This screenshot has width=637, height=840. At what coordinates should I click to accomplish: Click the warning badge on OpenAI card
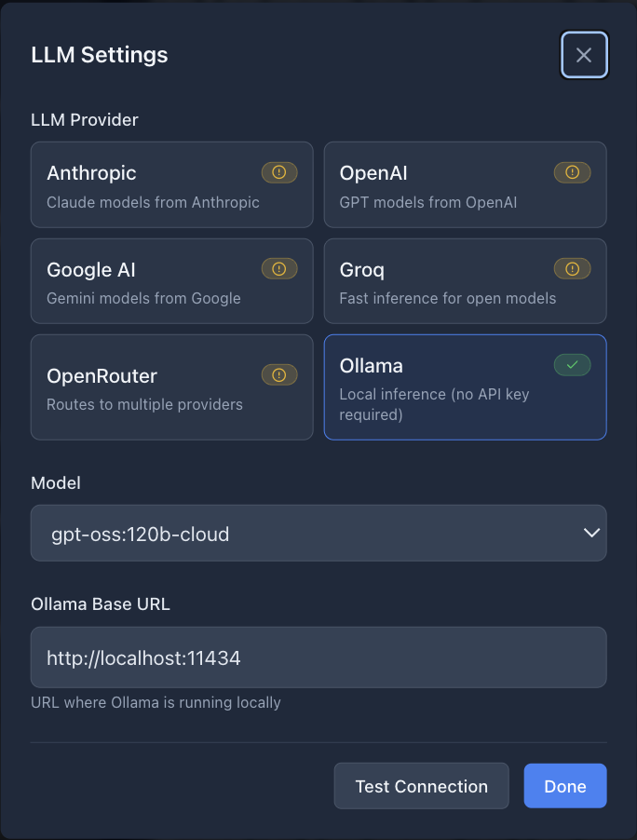tap(572, 172)
